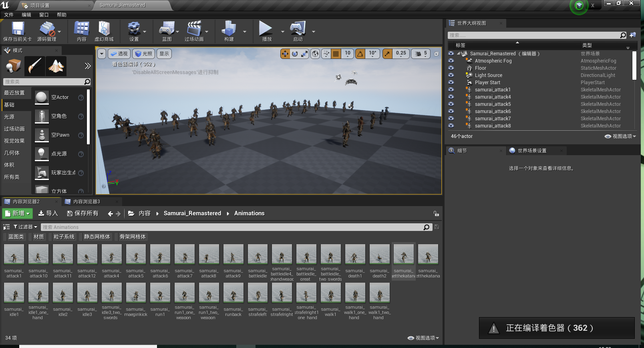The height and width of the screenshot is (348, 644).
Task: Open the Unreal Marketplace (虚幻商城) icon
Action: click(x=104, y=29)
